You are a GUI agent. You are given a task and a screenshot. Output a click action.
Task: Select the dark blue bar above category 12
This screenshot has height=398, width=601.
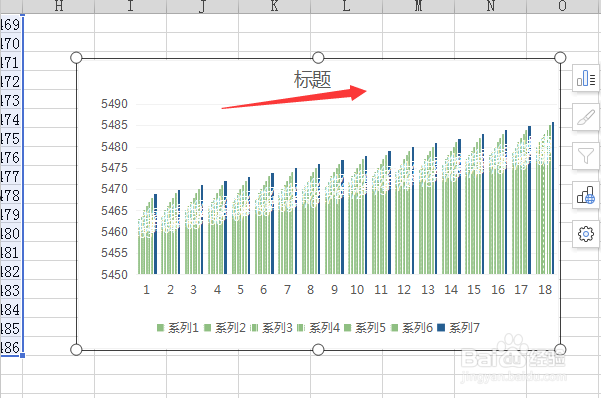point(413,211)
